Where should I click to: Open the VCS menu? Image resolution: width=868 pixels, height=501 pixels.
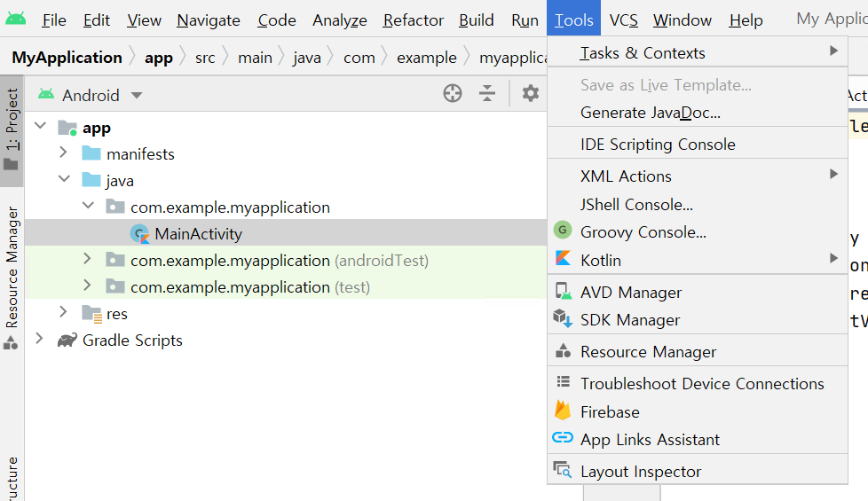click(x=623, y=20)
